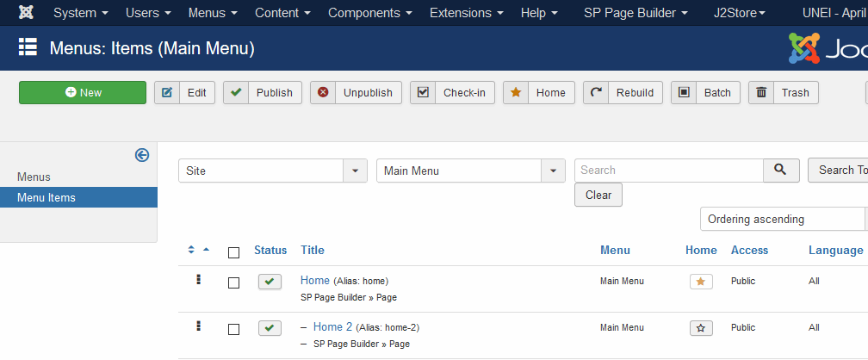Click the ordering sort arrows column header
868x360 pixels.
198,251
